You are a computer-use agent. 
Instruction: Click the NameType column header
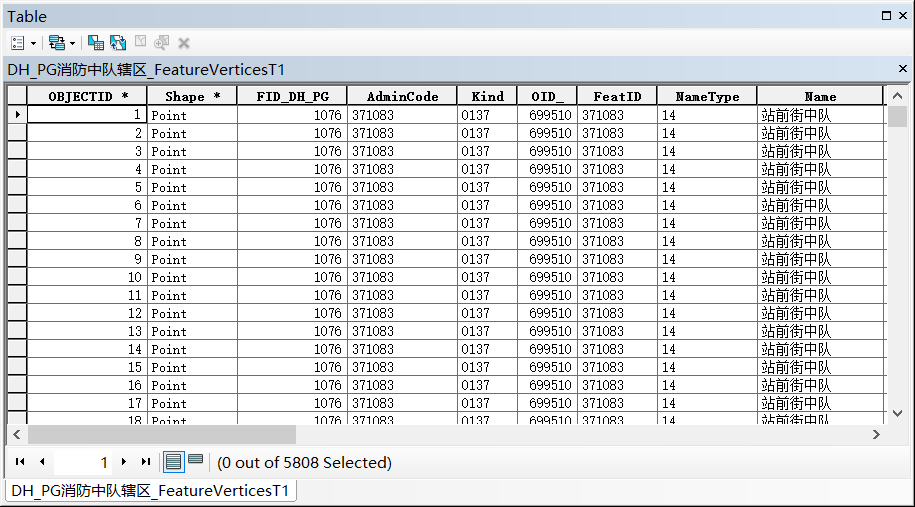tap(707, 96)
